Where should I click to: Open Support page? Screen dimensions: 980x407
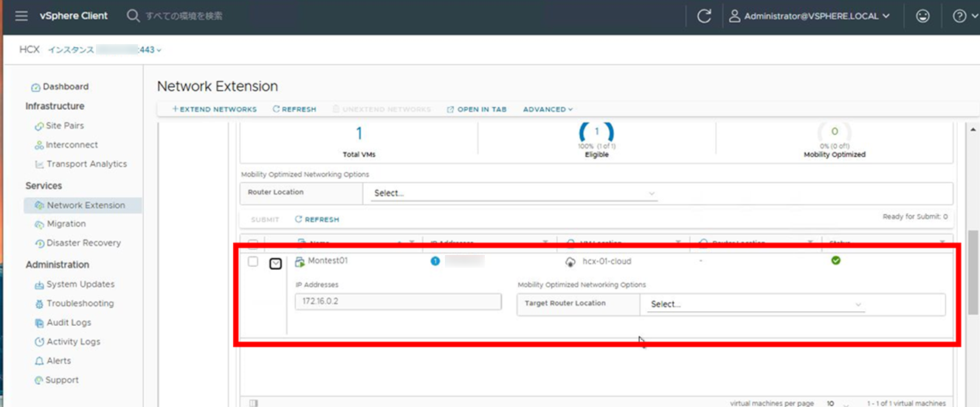62,380
